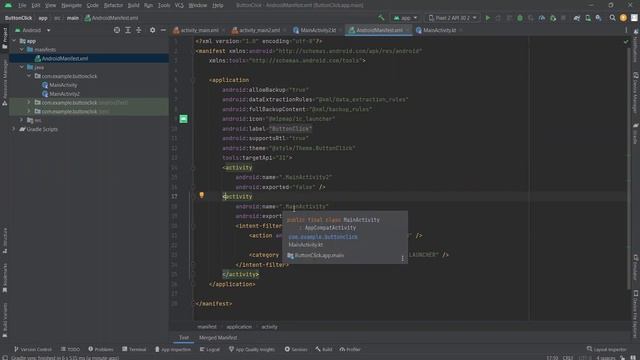
Task: Open the Resource Manager sidebar button
Action: click(x=5, y=82)
